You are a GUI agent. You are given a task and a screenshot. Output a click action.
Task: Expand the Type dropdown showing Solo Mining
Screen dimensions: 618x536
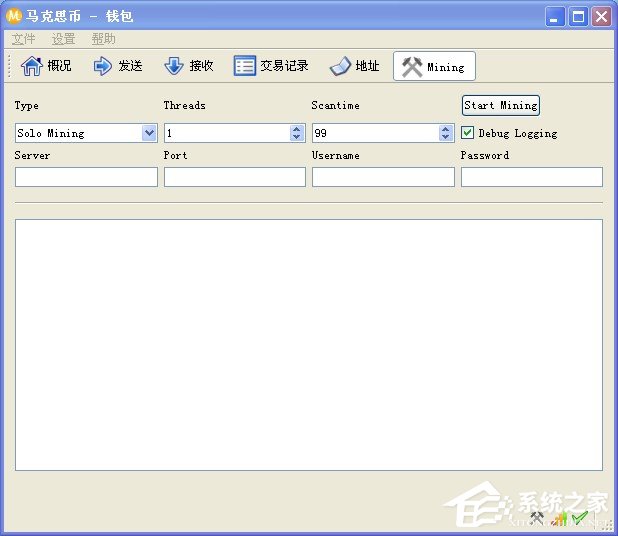click(x=149, y=133)
